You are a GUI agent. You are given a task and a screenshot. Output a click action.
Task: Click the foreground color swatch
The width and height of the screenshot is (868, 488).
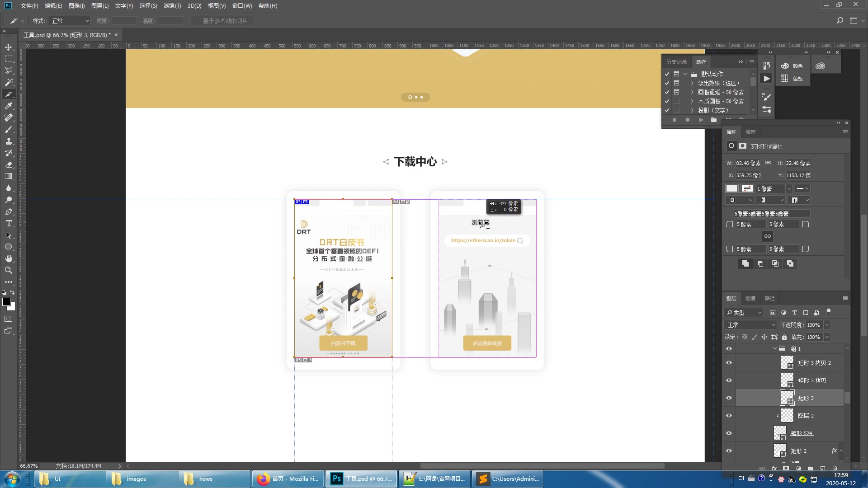pyautogui.click(x=6, y=302)
